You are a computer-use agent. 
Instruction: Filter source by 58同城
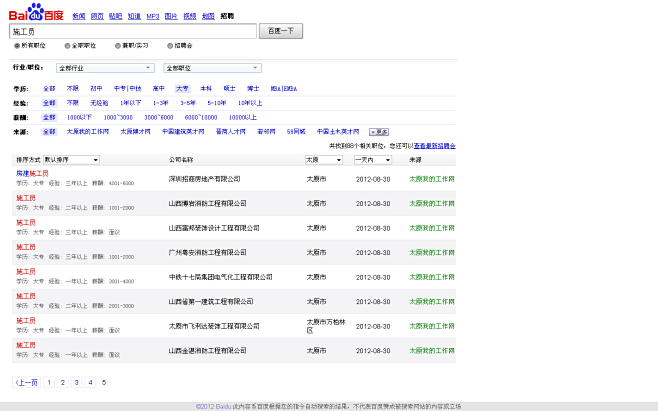[x=296, y=132]
